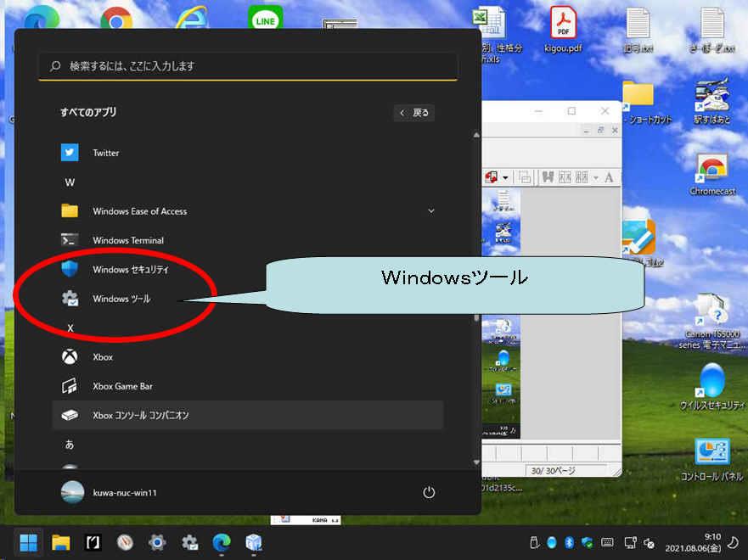Image resolution: width=748 pixels, height=560 pixels.
Task: Click the power button in Start menu
Action: 429,492
